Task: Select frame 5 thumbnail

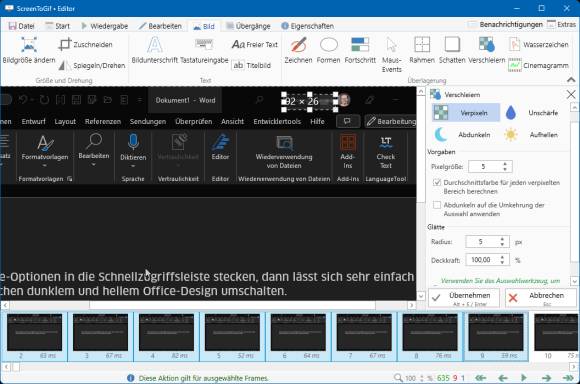Action: (x=232, y=336)
